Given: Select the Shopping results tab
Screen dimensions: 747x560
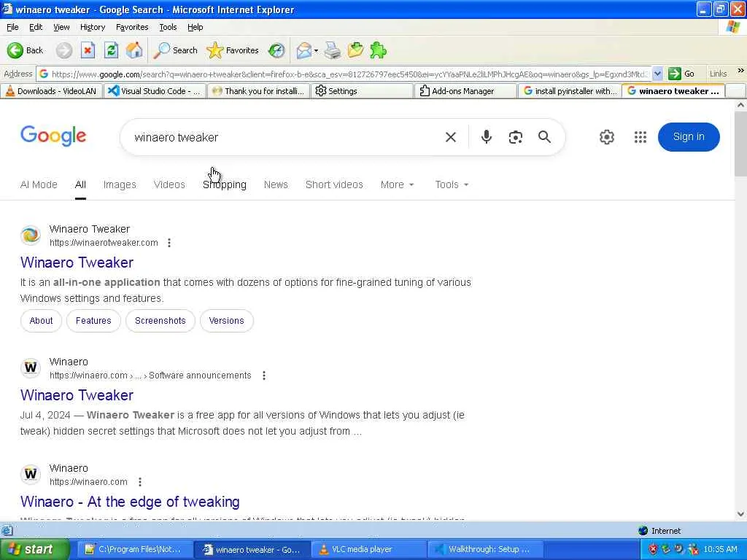Looking at the screenshot, I should (x=225, y=184).
